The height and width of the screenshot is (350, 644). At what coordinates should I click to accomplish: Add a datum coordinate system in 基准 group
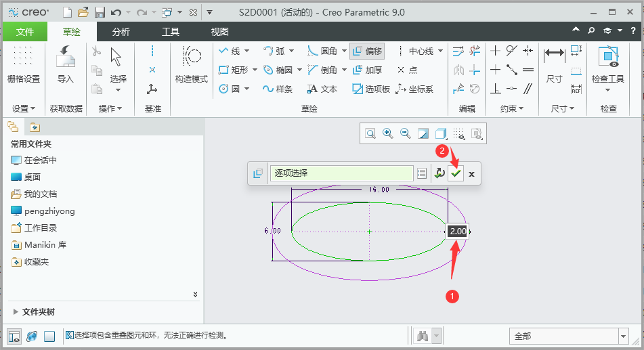point(152,89)
